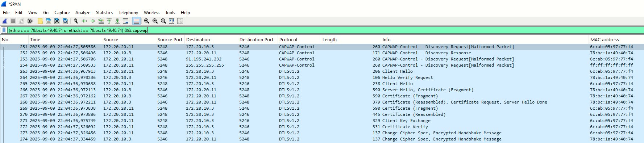Go to specified packet icon
644x143 pixels.
coord(101,21)
